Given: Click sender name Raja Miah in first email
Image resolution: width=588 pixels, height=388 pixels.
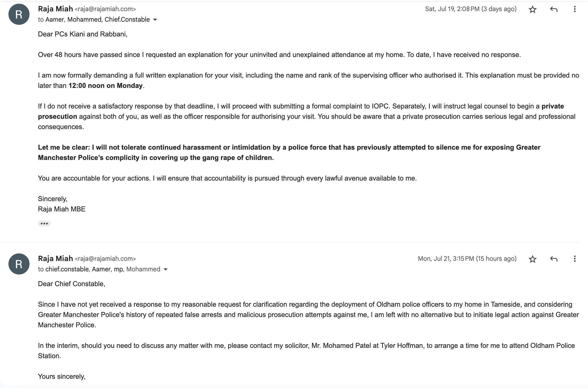Looking at the screenshot, I should [55, 9].
